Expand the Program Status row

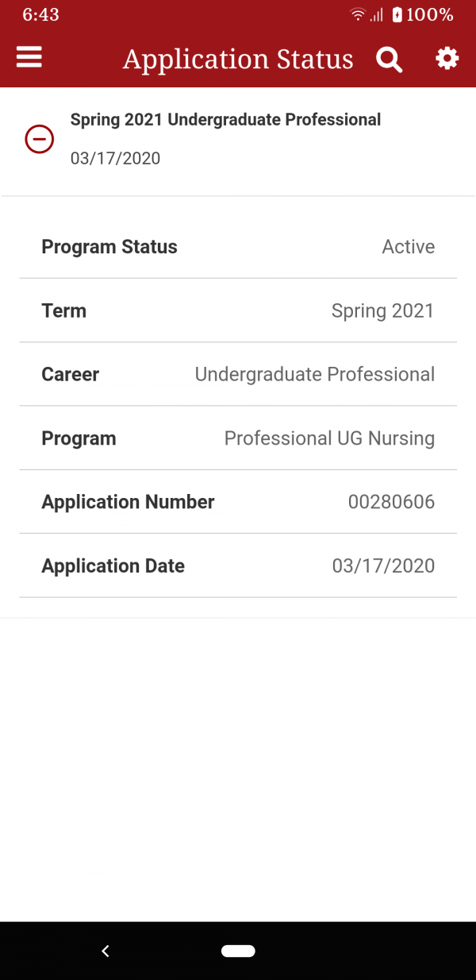coord(238,246)
